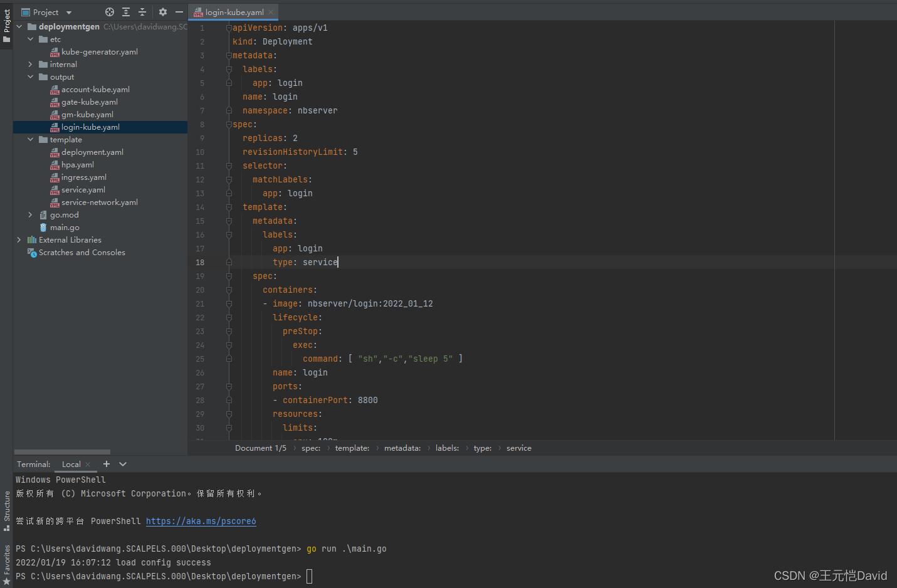Select the Local terminal tab
This screenshot has width=897, height=588.
[x=71, y=465]
